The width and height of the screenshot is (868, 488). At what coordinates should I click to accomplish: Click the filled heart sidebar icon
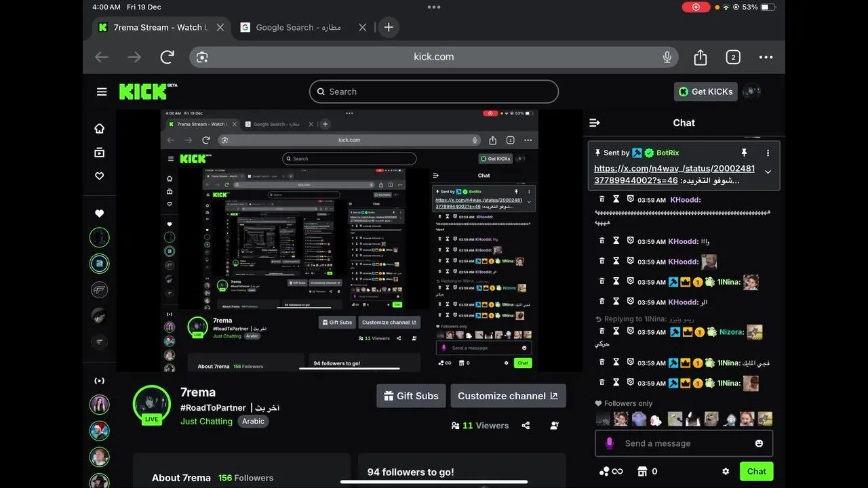point(100,213)
